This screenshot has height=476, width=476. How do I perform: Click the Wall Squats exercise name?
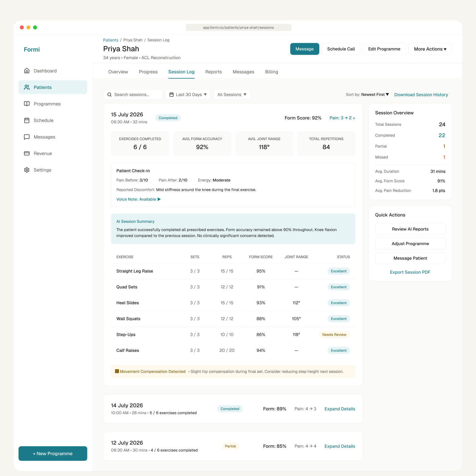coord(128,319)
